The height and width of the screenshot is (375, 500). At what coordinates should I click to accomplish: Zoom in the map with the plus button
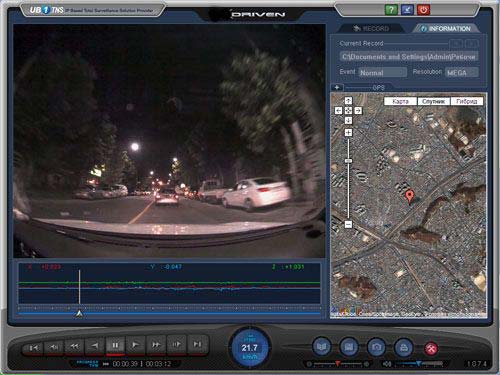click(x=348, y=133)
